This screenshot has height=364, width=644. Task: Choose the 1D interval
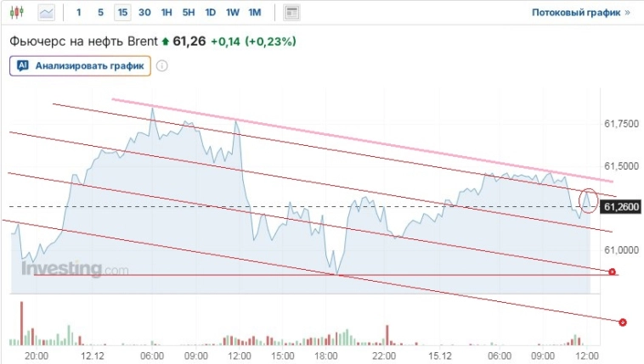coord(211,13)
